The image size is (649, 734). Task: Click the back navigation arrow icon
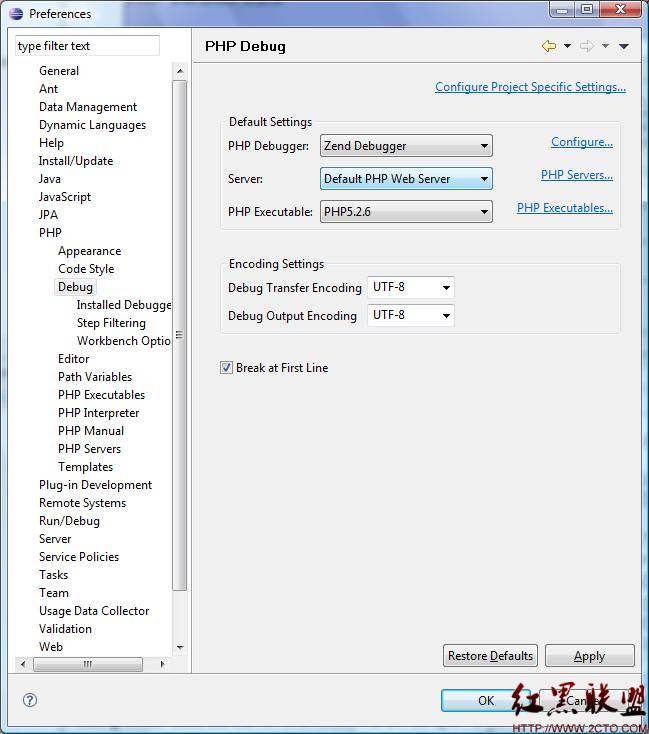549,46
